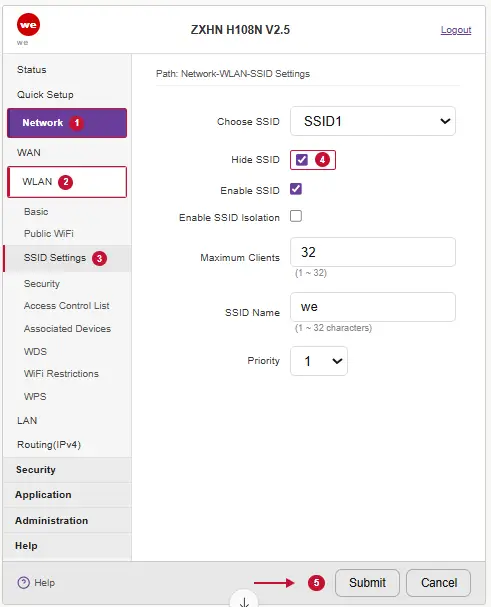The image size is (491, 607).
Task: Open the WiFi Restrictions page
Action: click(x=61, y=374)
